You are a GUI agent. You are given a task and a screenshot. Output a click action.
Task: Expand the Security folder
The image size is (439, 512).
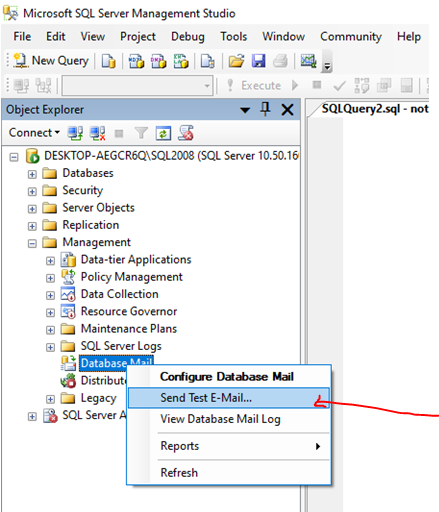[32, 191]
